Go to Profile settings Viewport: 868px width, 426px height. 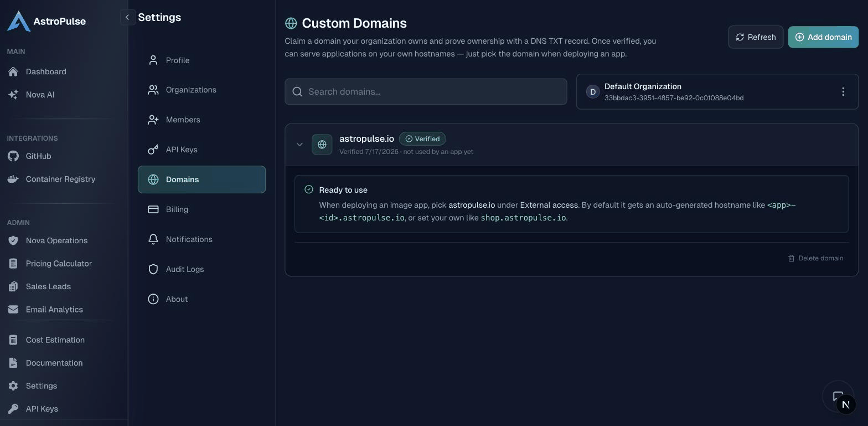click(201, 60)
